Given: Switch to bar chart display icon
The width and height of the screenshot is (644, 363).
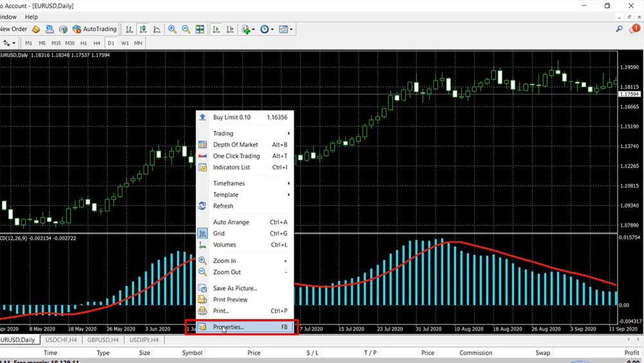Looking at the screenshot, I should [129, 29].
